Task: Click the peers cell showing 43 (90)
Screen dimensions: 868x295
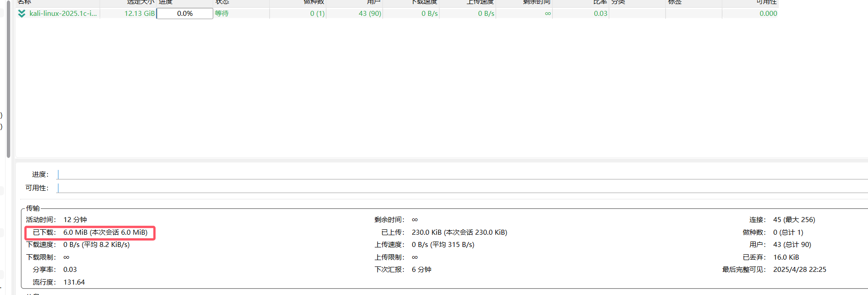Action: 370,14
